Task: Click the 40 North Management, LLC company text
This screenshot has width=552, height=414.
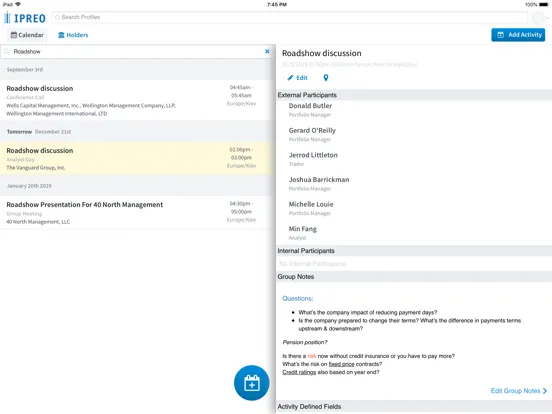Action: 38,222
